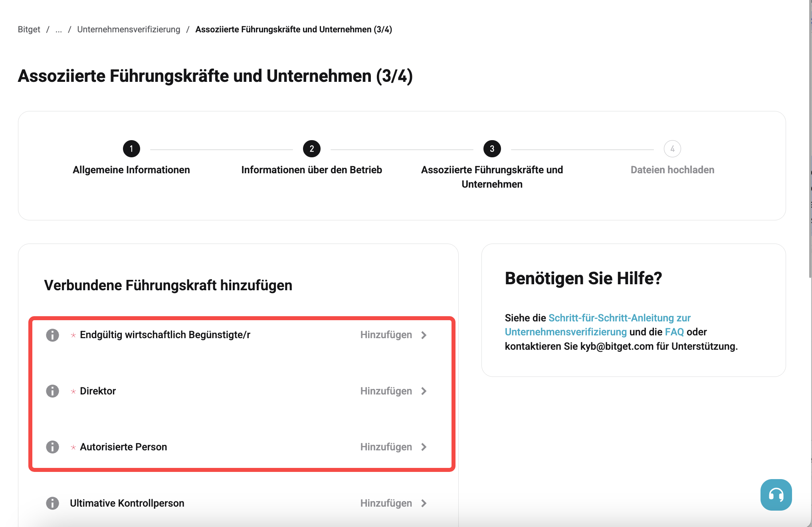
Task: Open Unternehmensverifizierung breadcrumb link
Action: pos(129,30)
